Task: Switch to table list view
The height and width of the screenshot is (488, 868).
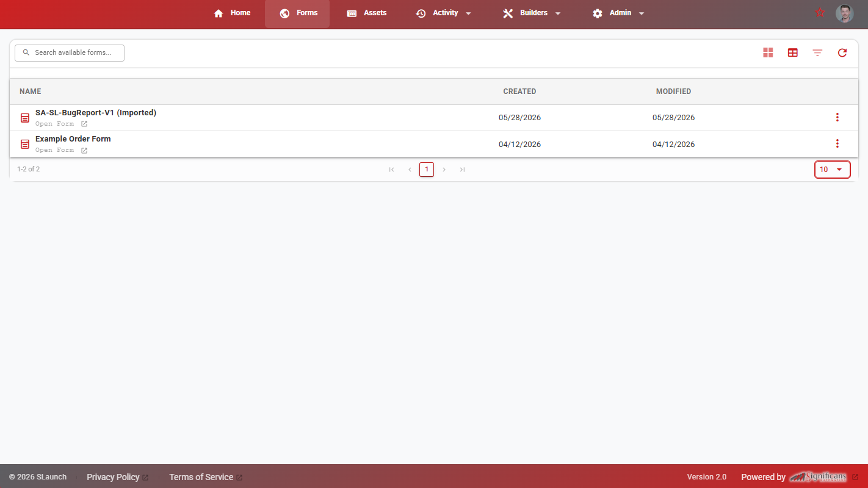Action: (x=793, y=53)
